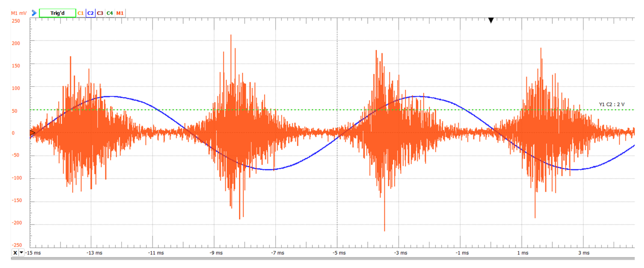Screen dimensions: 644x268
Task: Toggle the C4 channel
Action: pos(110,13)
